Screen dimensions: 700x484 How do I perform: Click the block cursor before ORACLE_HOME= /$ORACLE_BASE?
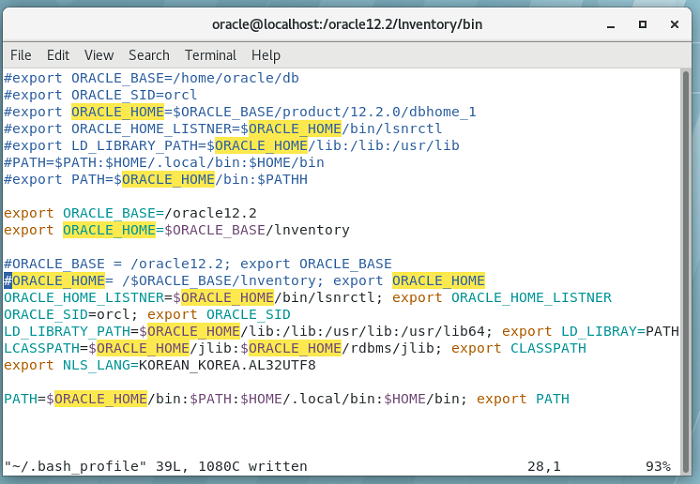(x=8, y=280)
